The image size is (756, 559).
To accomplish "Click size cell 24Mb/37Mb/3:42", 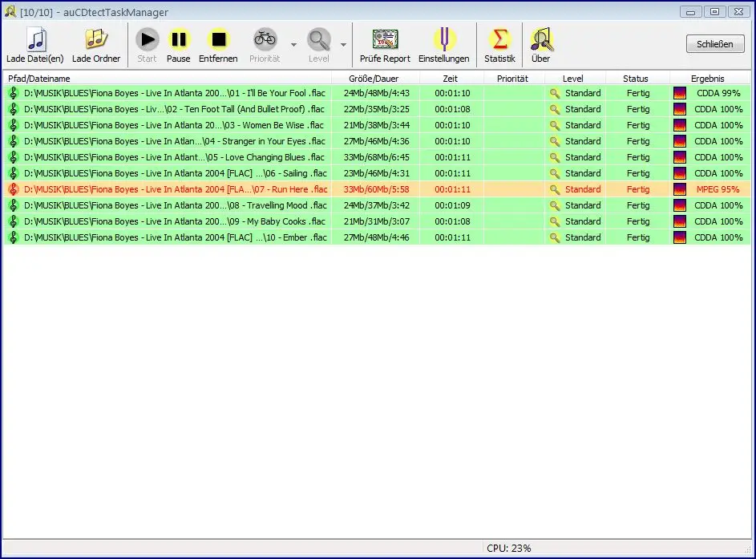I will pyautogui.click(x=376, y=205).
